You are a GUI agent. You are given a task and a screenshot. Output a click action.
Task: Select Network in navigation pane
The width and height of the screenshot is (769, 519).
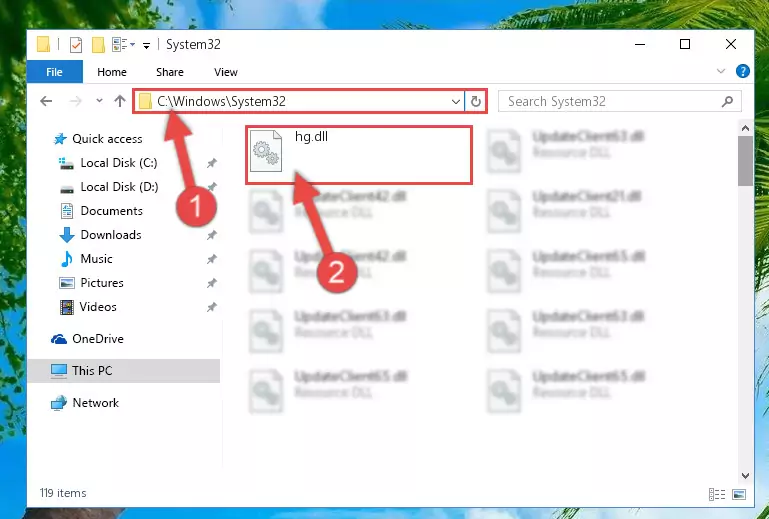point(95,403)
